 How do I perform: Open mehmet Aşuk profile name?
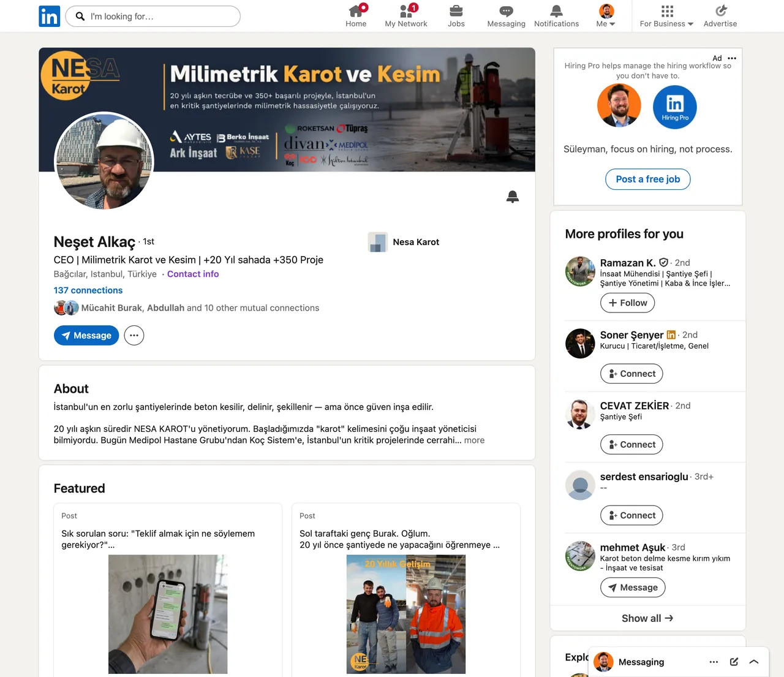633,547
